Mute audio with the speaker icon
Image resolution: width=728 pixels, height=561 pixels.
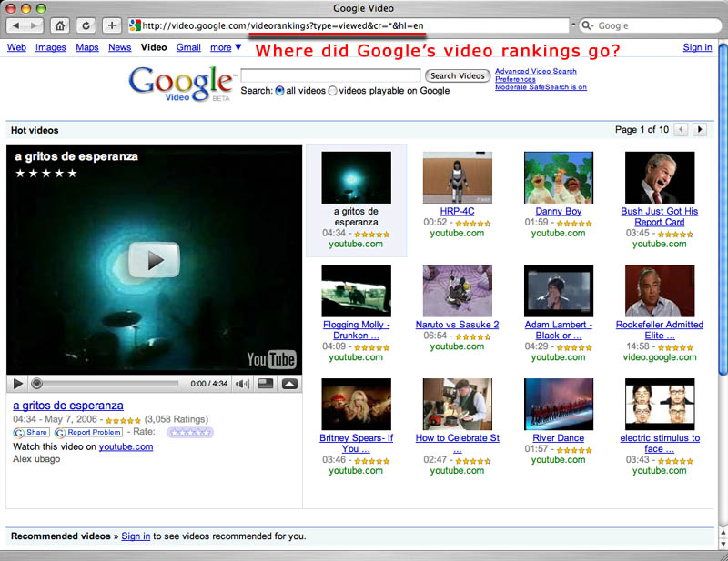pos(242,384)
